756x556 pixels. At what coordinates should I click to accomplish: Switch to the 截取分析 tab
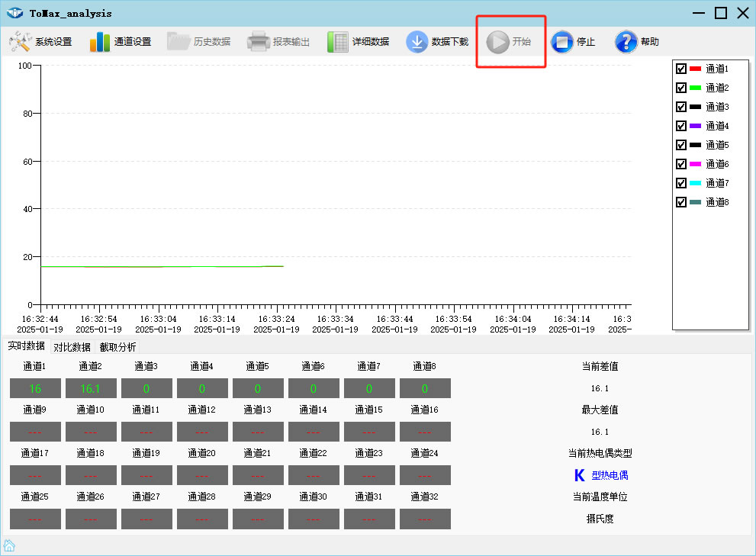coord(117,347)
